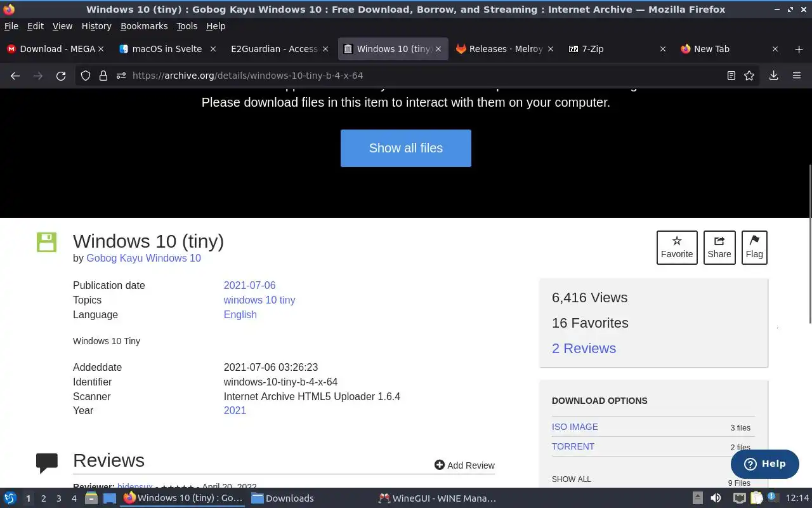This screenshot has width=812, height=508.
Task: Open the Gobog Kayu Windows 10 author link
Action: pos(143,258)
